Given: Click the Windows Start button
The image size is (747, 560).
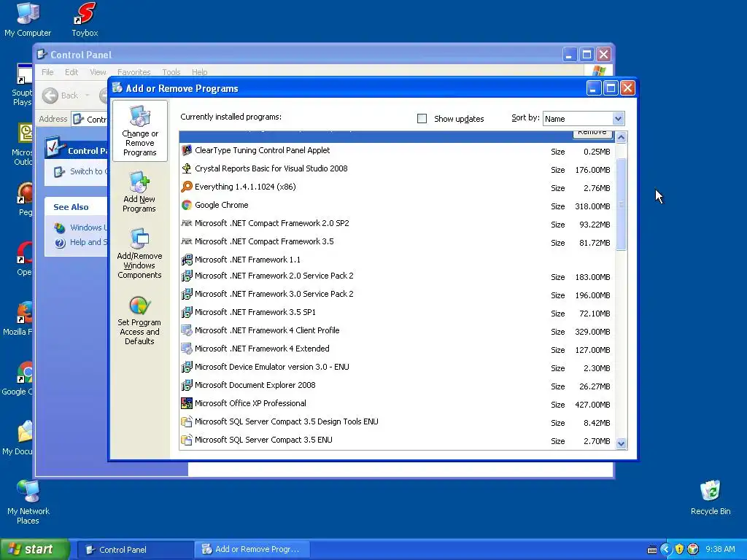Looking at the screenshot, I should pos(34,549).
